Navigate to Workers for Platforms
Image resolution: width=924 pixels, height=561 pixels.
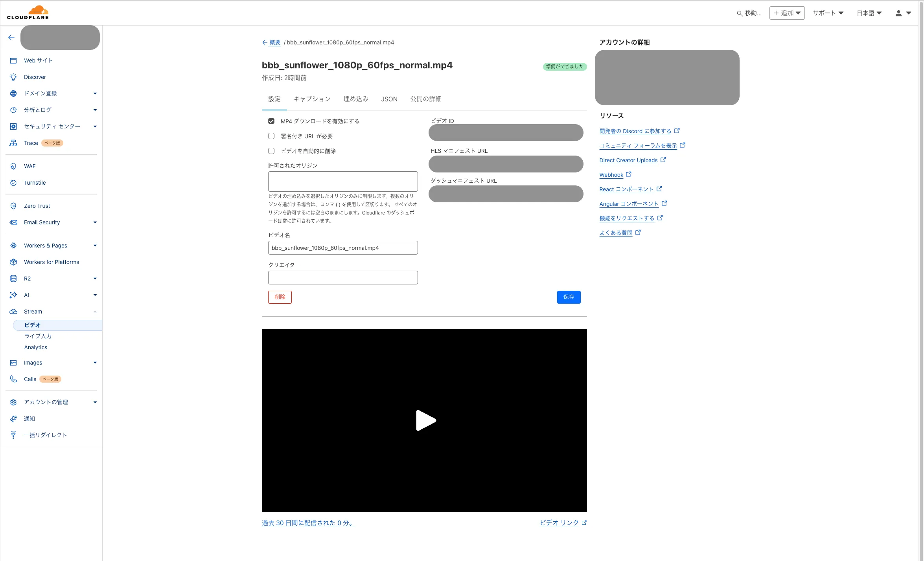tap(51, 262)
